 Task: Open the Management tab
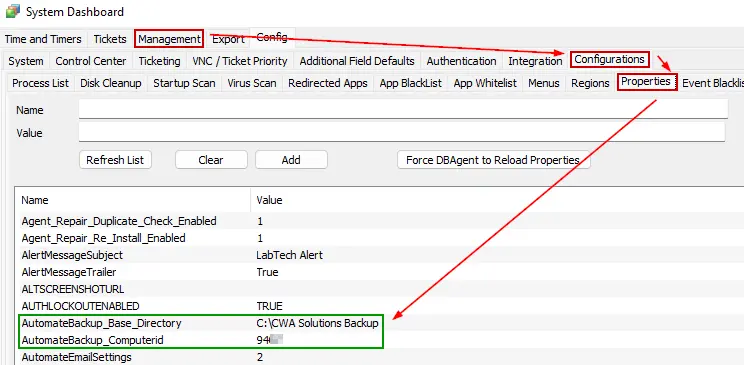(169, 39)
